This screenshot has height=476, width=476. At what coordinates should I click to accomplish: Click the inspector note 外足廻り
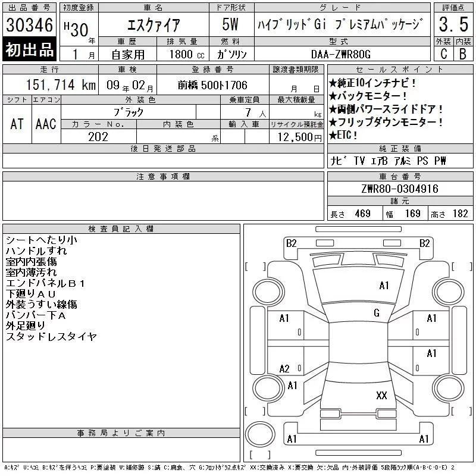[26, 326]
